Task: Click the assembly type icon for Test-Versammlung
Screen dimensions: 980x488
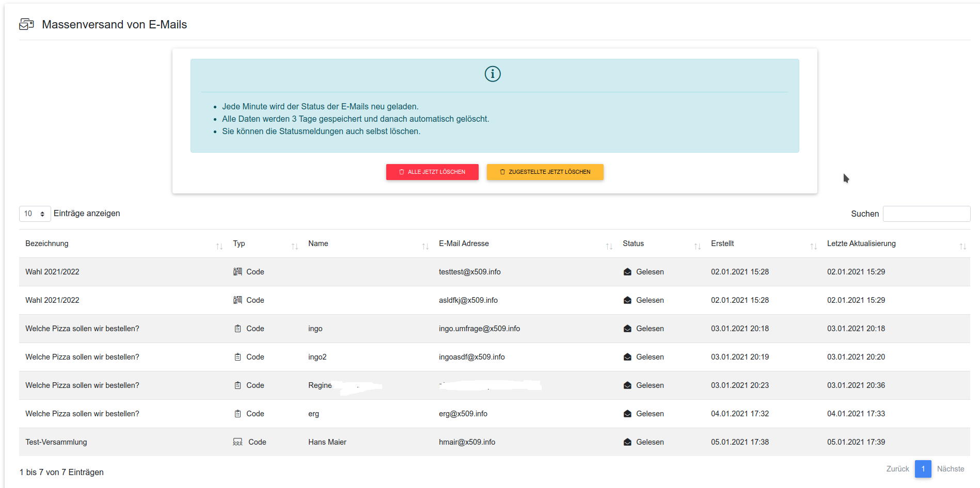Action: [x=238, y=442]
